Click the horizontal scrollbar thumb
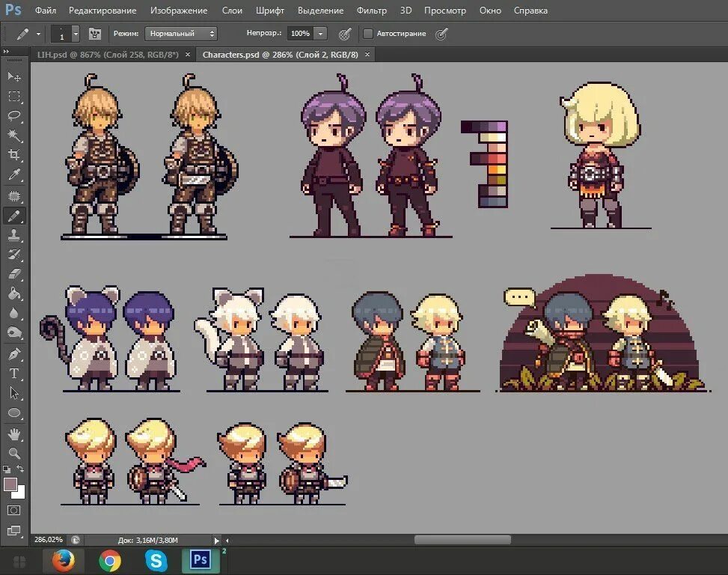The height and width of the screenshot is (575, 728). pyautogui.click(x=462, y=540)
